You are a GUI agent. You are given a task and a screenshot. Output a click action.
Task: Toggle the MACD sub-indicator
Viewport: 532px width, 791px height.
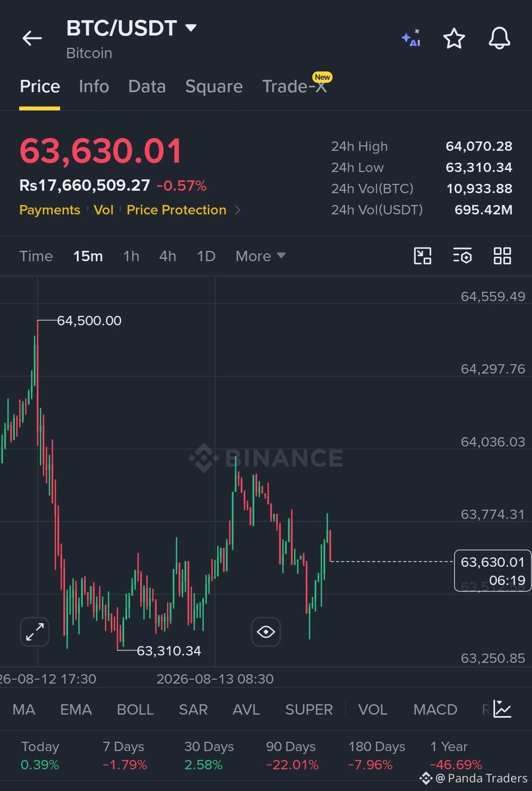coord(435,710)
